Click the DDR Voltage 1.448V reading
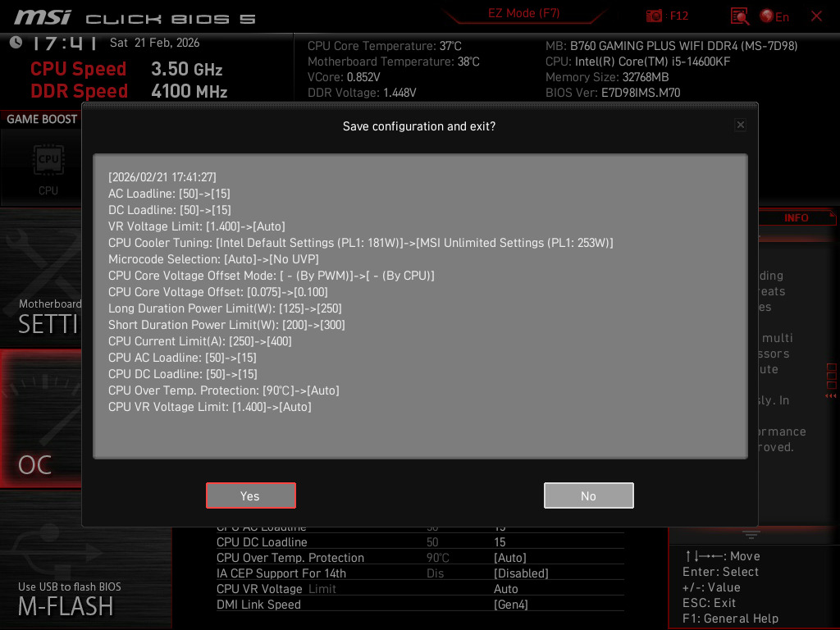 [362, 93]
